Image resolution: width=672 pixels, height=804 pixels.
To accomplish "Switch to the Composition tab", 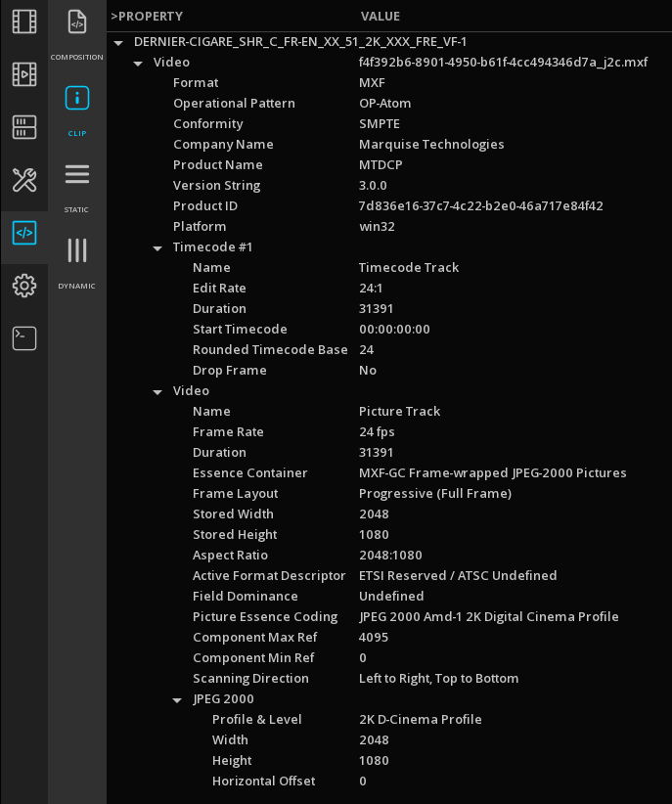I will coord(77,34).
